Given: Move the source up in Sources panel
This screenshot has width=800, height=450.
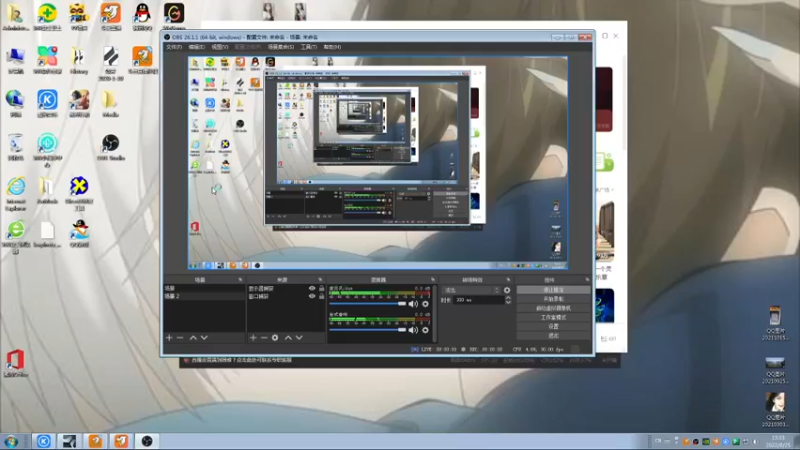Looking at the screenshot, I should pos(288,338).
